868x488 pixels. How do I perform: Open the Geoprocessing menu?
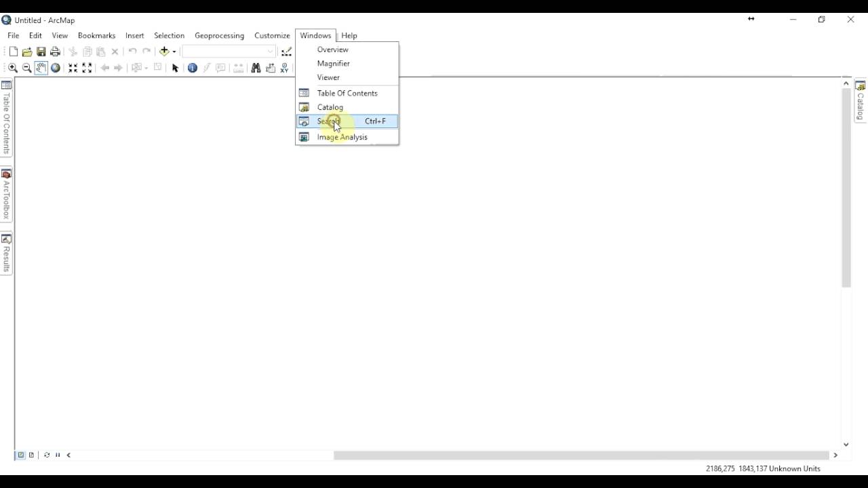click(x=220, y=35)
